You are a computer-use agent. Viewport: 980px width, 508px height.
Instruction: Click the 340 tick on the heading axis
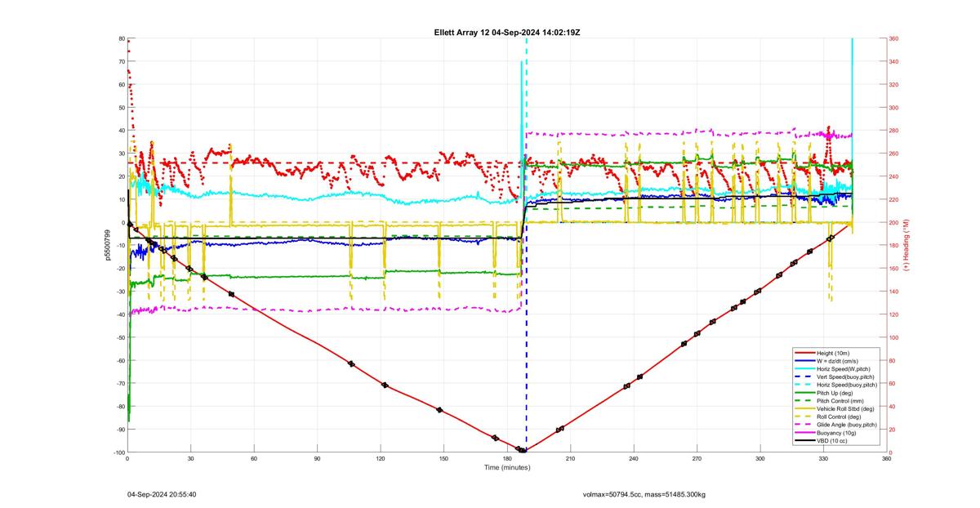pos(893,61)
